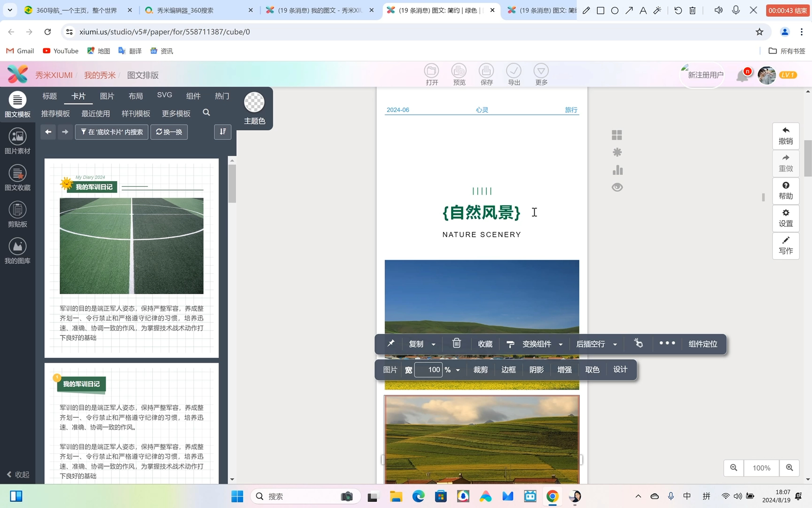This screenshot has height=508, width=812.
Task: Toggle the eye visibility icon
Action: 617,187
